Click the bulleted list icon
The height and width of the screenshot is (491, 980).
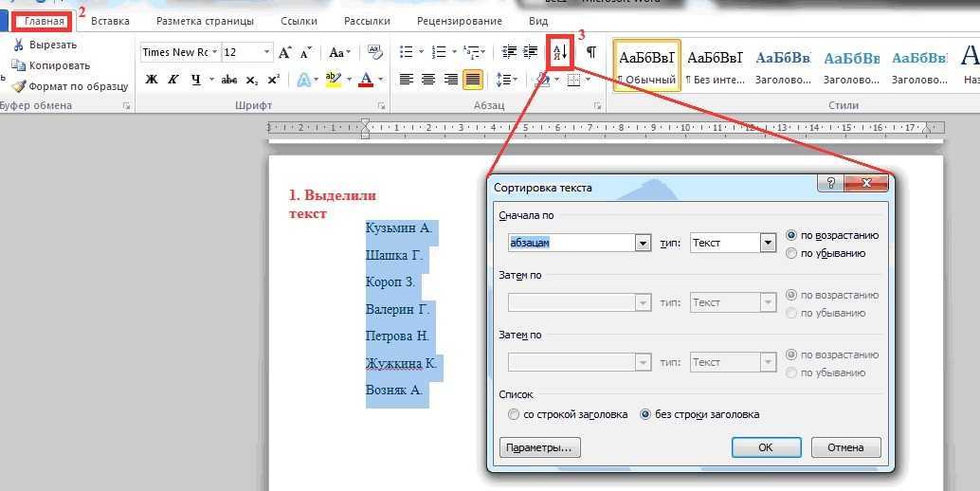pos(407,52)
